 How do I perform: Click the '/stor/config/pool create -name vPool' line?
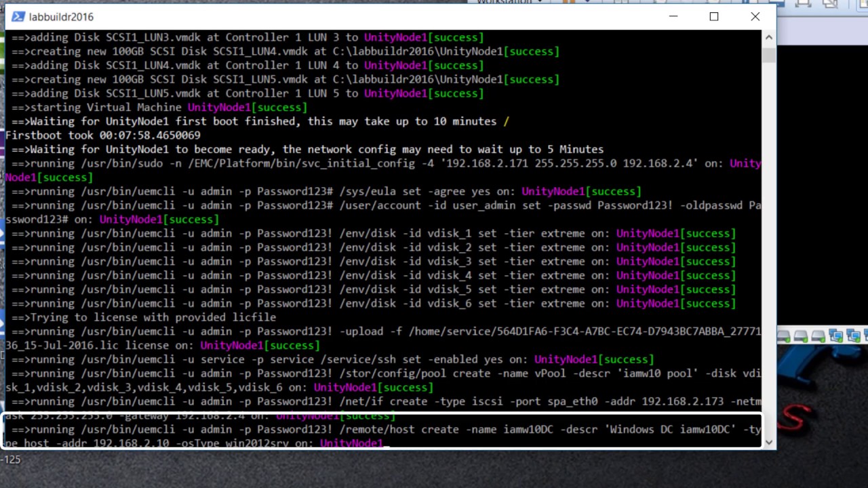point(383,380)
